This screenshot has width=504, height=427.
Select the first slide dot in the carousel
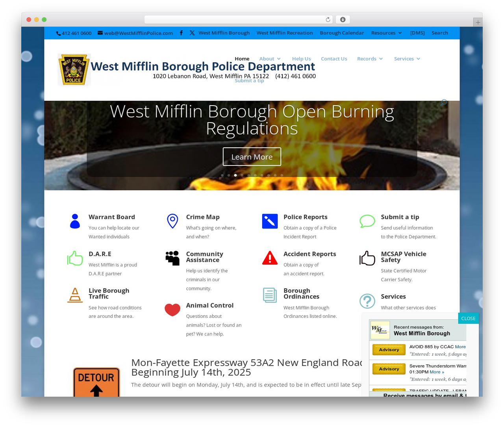coord(222,175)
